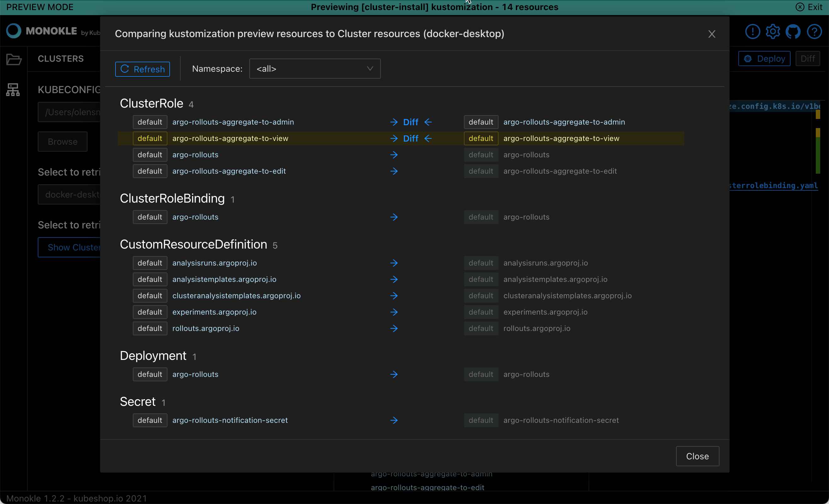Open GitHub icon in header
Image resolution: width=829 pixels, height=504 pixels.
point(793,31)
